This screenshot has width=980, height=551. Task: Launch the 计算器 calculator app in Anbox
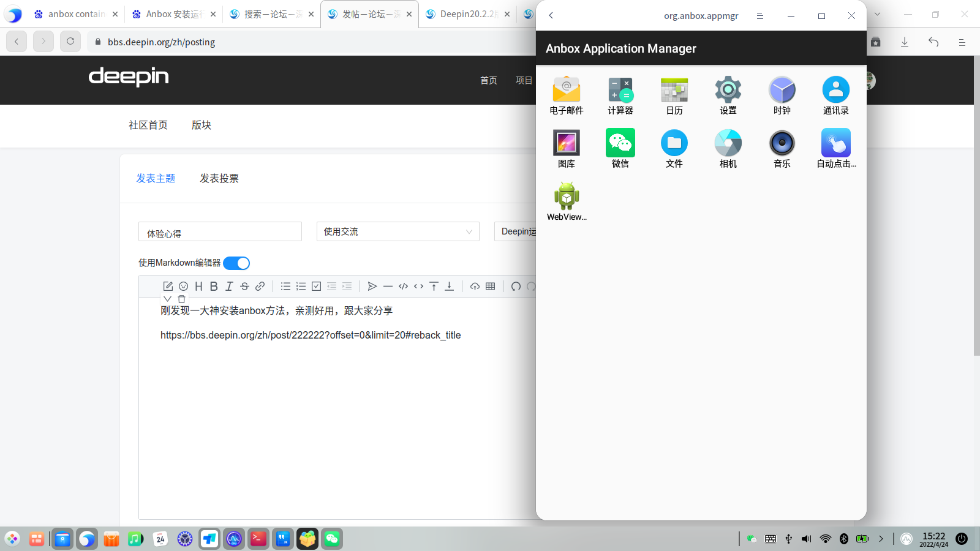coord(620,96)
